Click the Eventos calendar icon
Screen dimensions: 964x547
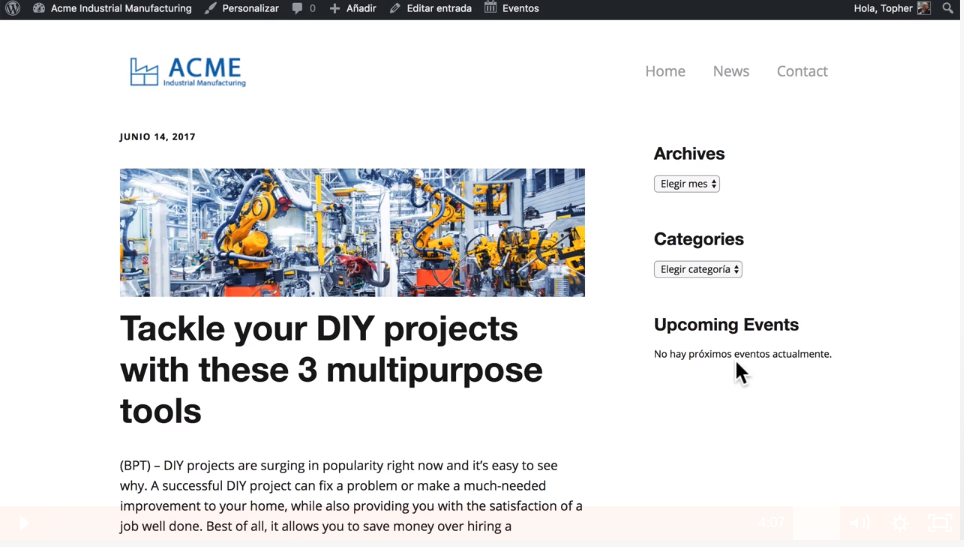click(490, 8)
